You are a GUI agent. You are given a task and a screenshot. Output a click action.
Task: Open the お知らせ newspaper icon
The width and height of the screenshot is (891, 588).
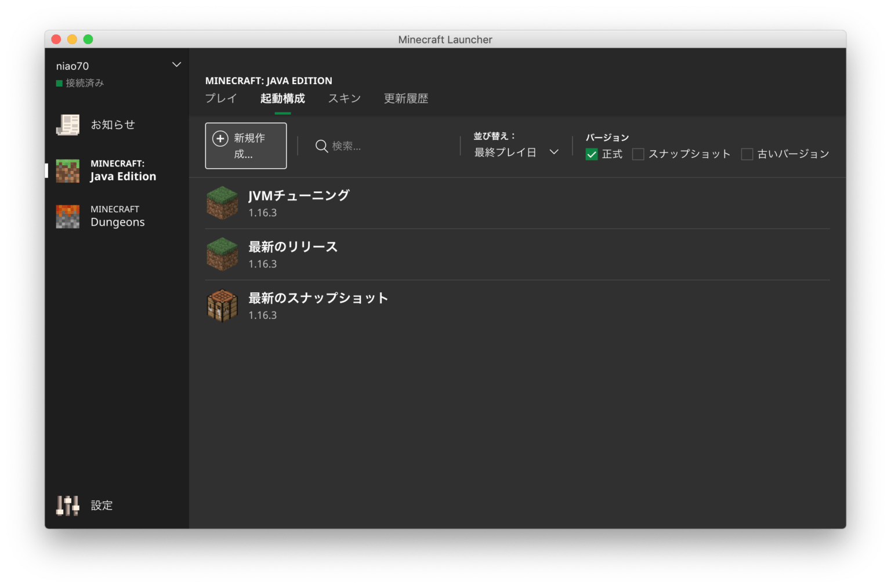[68, 125]
